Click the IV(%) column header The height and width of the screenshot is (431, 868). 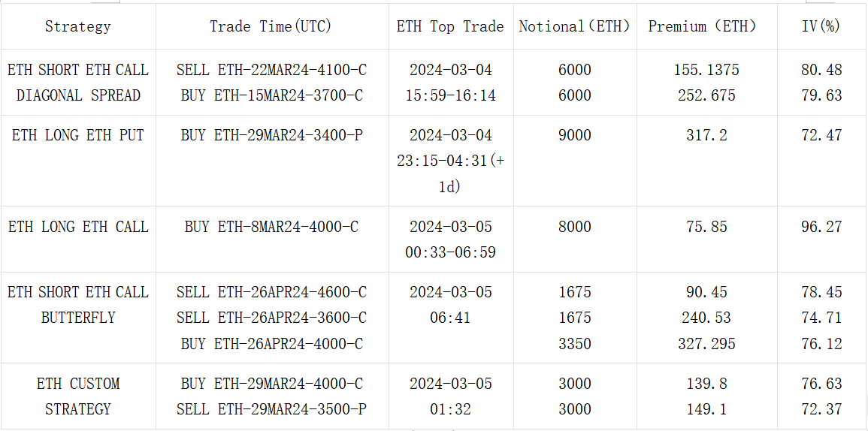pos(821,26)
